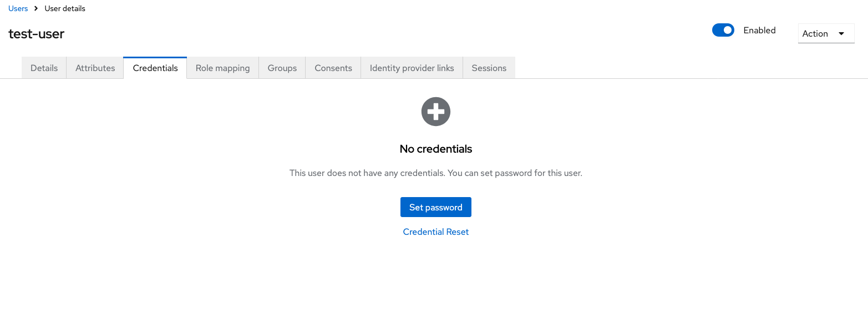Click the test-user page heading
This screenshot has height=317, width=868.
(x=37, y=34)
